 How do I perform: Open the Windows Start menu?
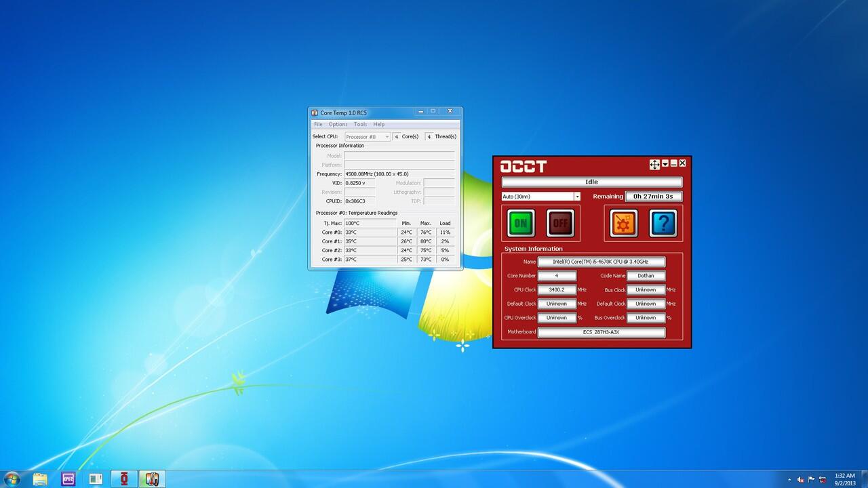[x=12, y=479]
